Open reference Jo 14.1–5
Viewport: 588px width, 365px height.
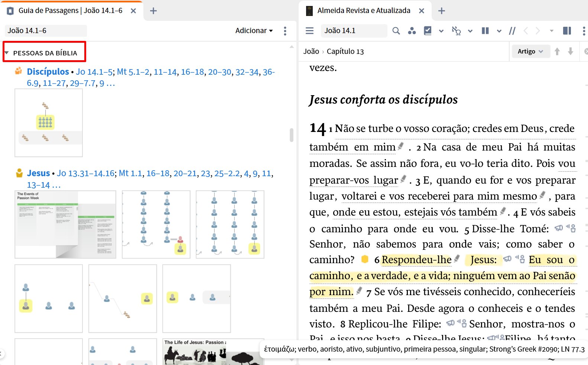pyautogui.click(x=94, y=72)
